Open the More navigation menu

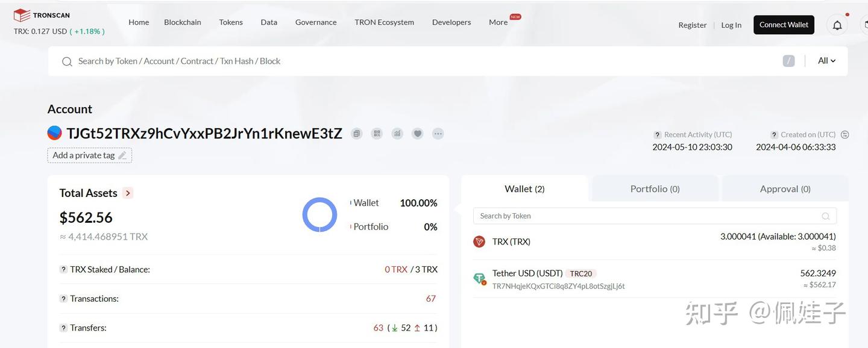click(498, 22)
